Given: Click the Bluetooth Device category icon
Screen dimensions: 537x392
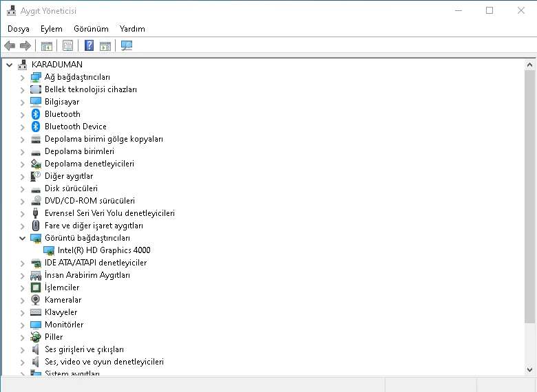Looking at the screenshot, I should click(36, 127).
